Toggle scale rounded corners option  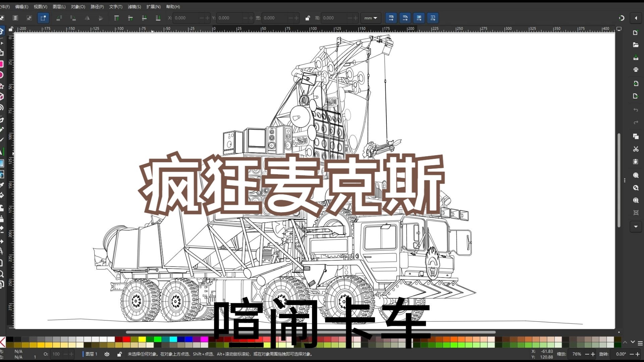[405, 18]
